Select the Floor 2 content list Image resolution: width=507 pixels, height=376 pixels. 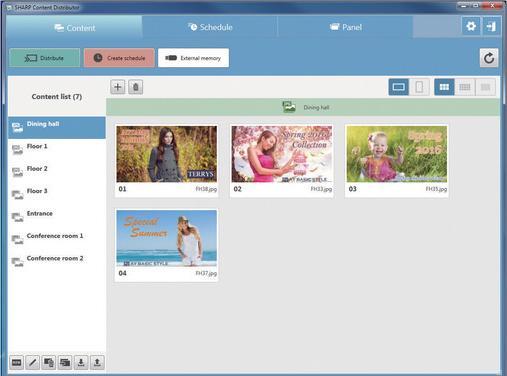click(x=57, y=172)
